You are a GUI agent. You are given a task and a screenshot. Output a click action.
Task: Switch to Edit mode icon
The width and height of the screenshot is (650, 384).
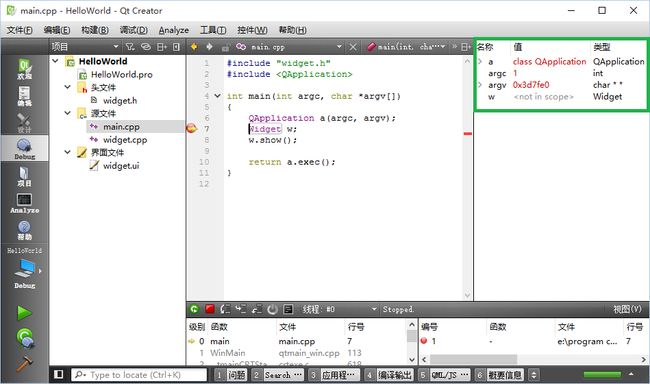click(24, 96)
